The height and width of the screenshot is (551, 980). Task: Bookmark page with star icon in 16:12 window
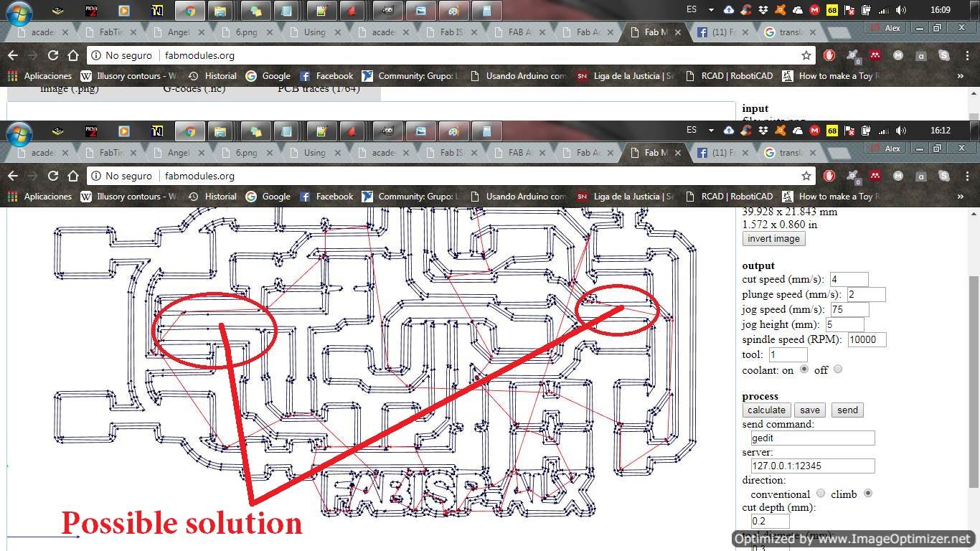click(x=806, y=176)
